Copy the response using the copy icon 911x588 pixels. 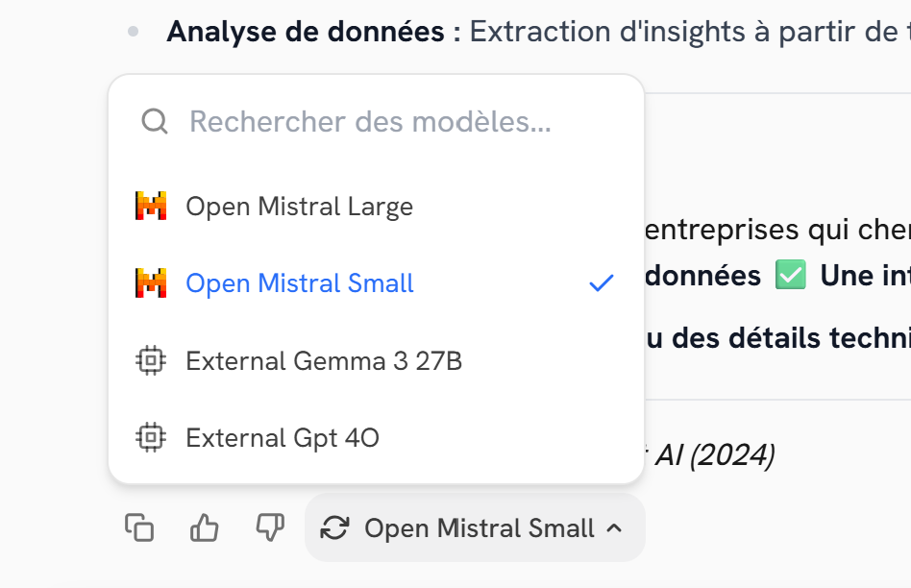(x=139, y=527)
